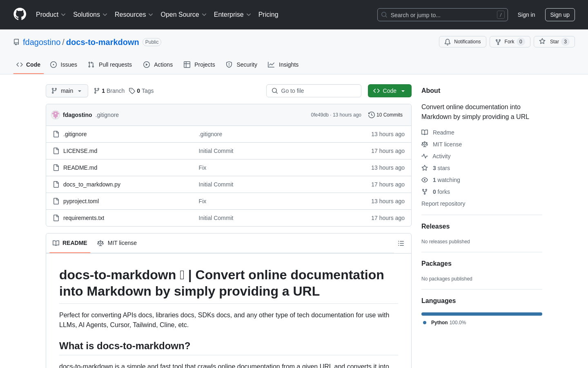Click the fdagostino avatar icon in commit bar
Image resolution: width=588 pixels, height=368 pixels.
click(x=56, y=115)
